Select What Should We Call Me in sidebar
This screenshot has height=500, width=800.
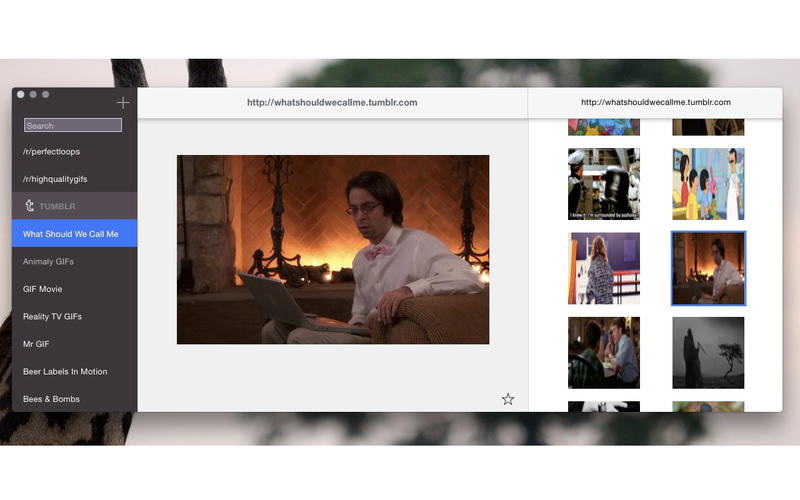tap(71, 234)
